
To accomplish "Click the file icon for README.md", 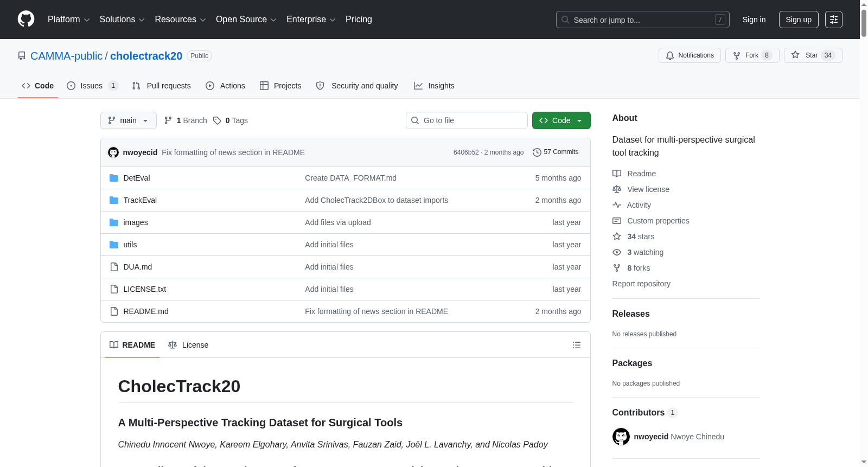I will click(114, 311).
